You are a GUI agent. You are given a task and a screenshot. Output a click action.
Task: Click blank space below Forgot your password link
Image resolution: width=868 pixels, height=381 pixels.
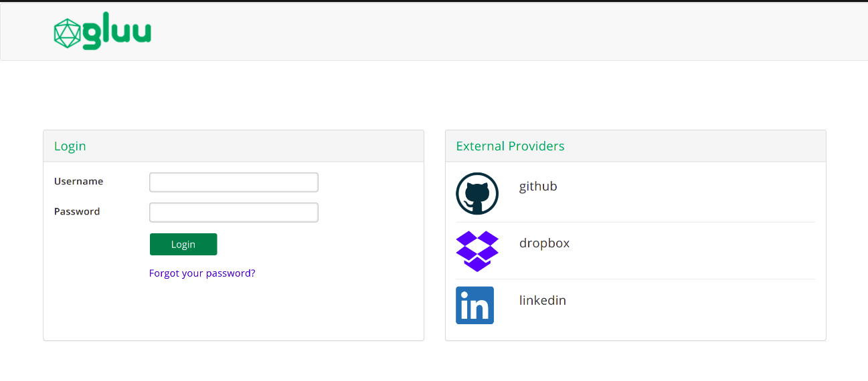[202, 311]
